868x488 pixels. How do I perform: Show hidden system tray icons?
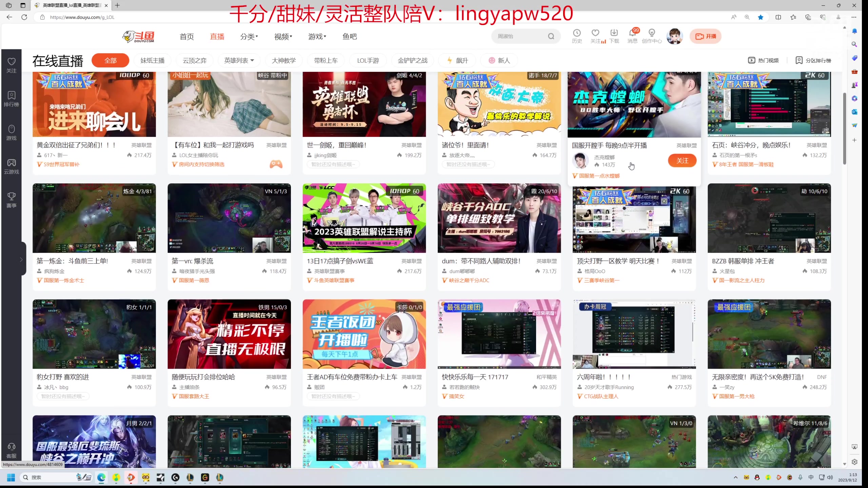tap(735, 477)
